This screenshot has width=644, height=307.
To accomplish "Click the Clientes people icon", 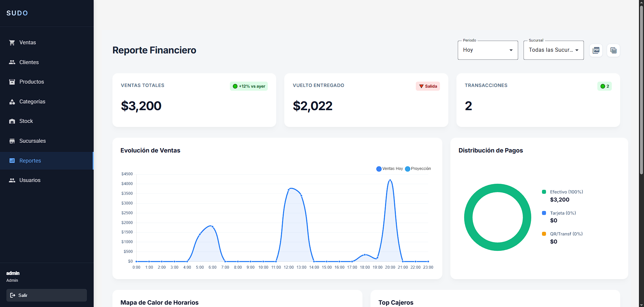I will tap(12, 62).
